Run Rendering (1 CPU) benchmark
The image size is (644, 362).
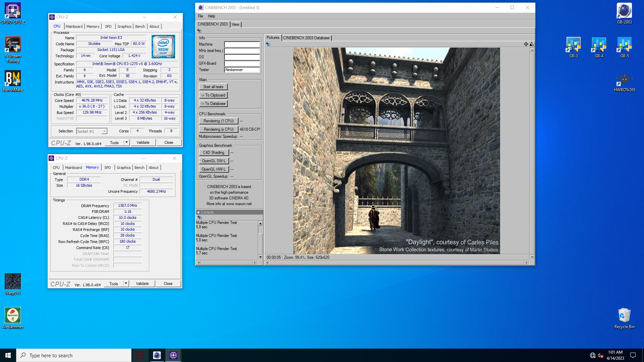click(218, 121)
